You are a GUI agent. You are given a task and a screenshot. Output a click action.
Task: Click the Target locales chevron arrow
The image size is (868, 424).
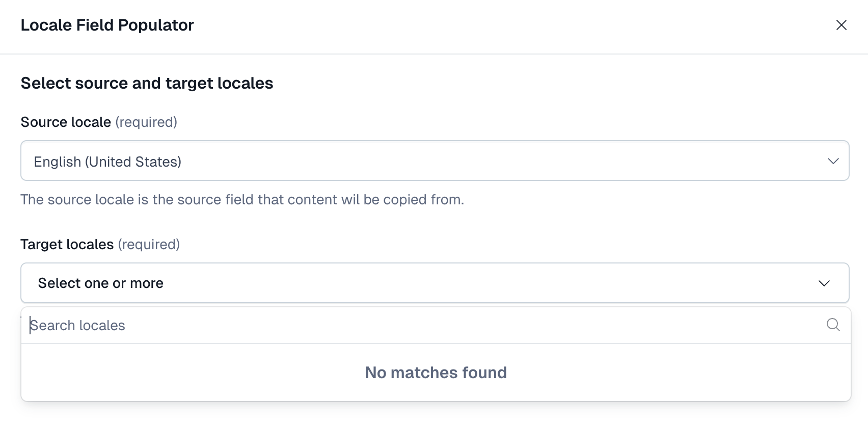pos(824,283)
